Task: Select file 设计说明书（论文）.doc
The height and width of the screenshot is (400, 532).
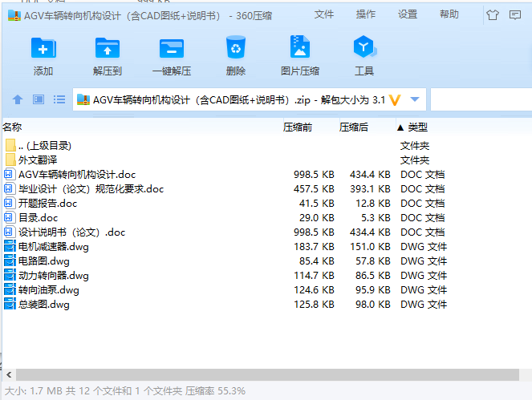Action: point(71,232)
